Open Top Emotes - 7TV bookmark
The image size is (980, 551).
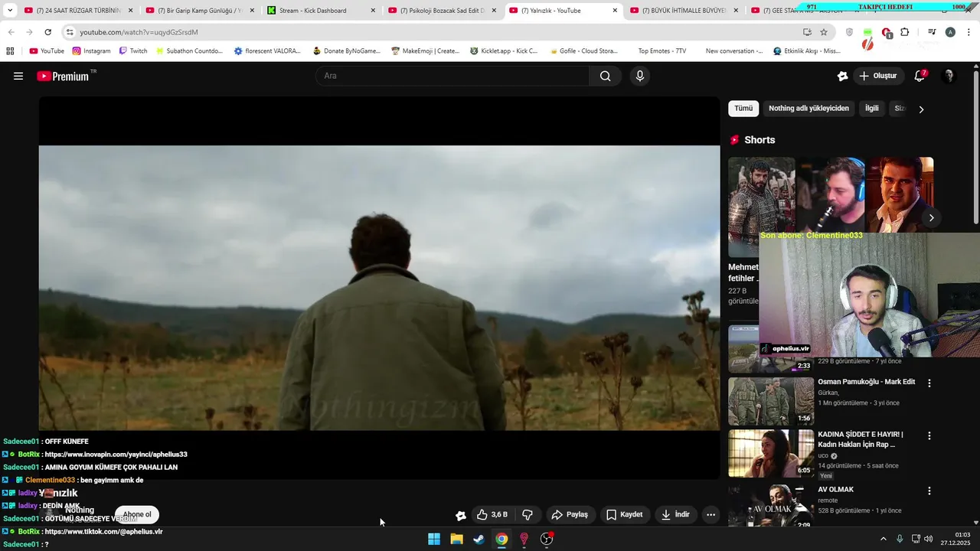point(662,51)
